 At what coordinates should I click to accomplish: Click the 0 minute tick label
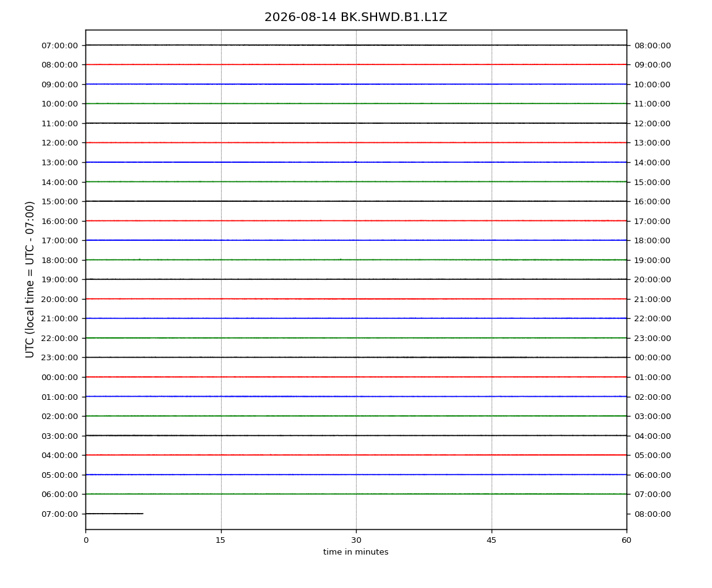click(86, 540)
